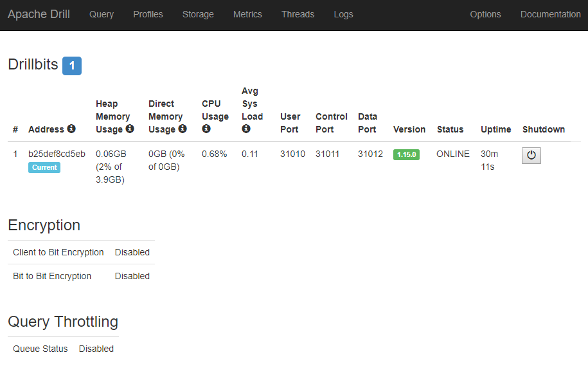Open the Storage page

(198, 14)
